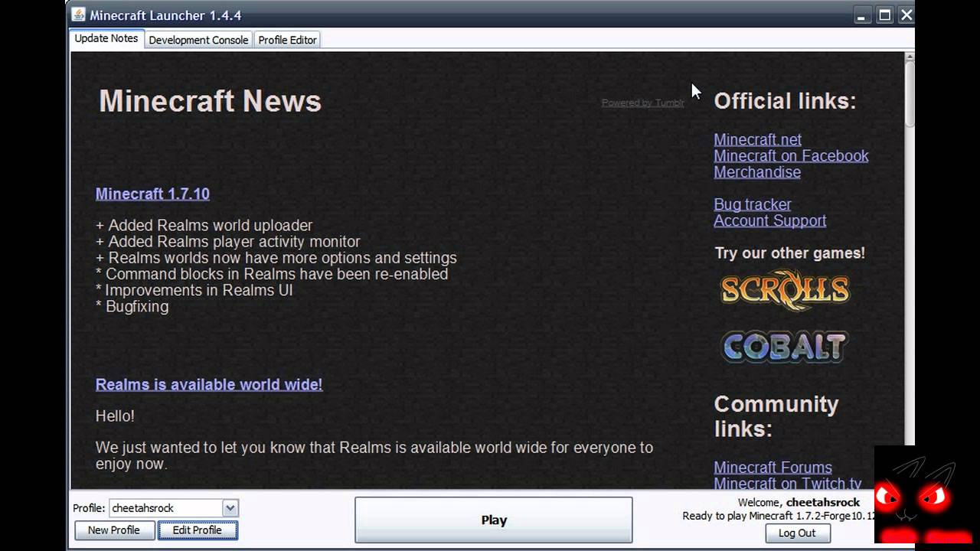Viewport: 980px width, 551px height.
Task: Click the 'Official links:' heading
Action: click(x=785, y=101)
